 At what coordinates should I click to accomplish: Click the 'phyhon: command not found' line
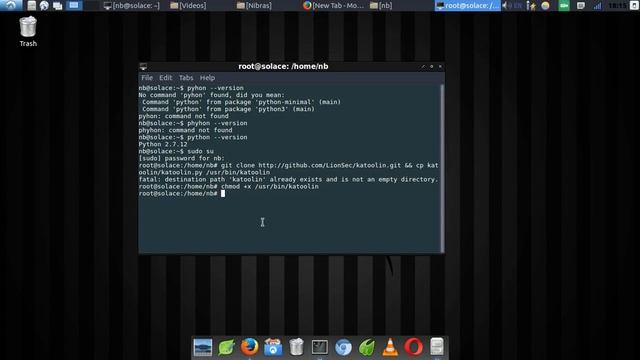tap(185, 130)
